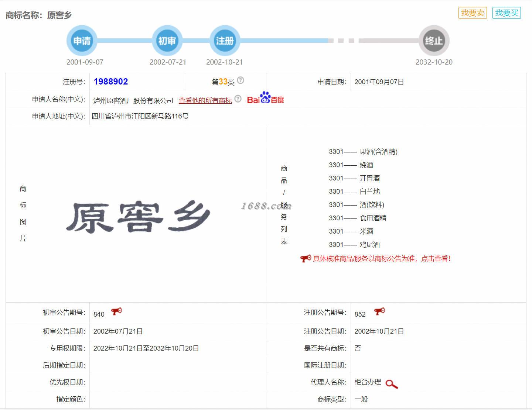Viewport: 532px width, 410px height.
Task: Click megaphone icon before 具体核准商品 notice
Action: pyautogui.click(x=306, y=259)
